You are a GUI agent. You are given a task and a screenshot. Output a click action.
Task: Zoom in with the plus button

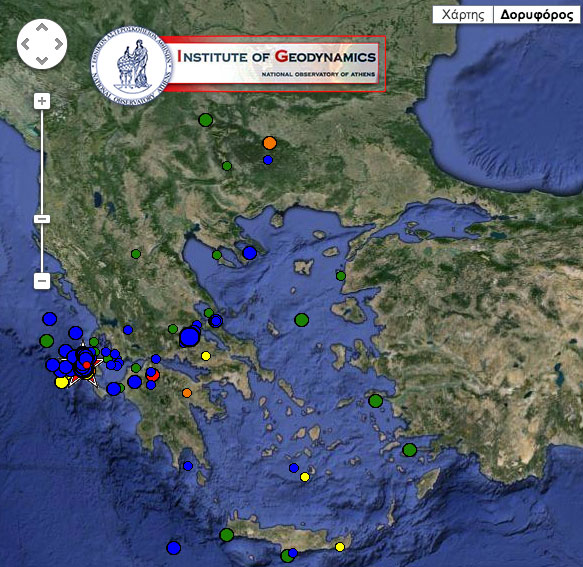click(x=42, y=101)
